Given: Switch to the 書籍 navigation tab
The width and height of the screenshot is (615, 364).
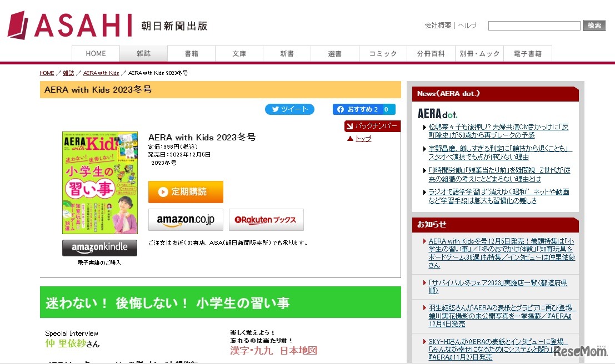Looking at the screenshot, I should click(191, 54).
